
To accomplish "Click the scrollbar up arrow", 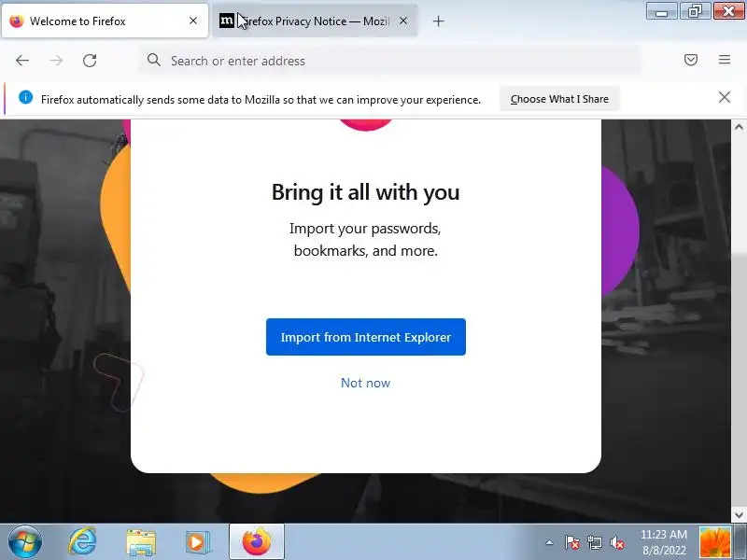I will point(739,127).
